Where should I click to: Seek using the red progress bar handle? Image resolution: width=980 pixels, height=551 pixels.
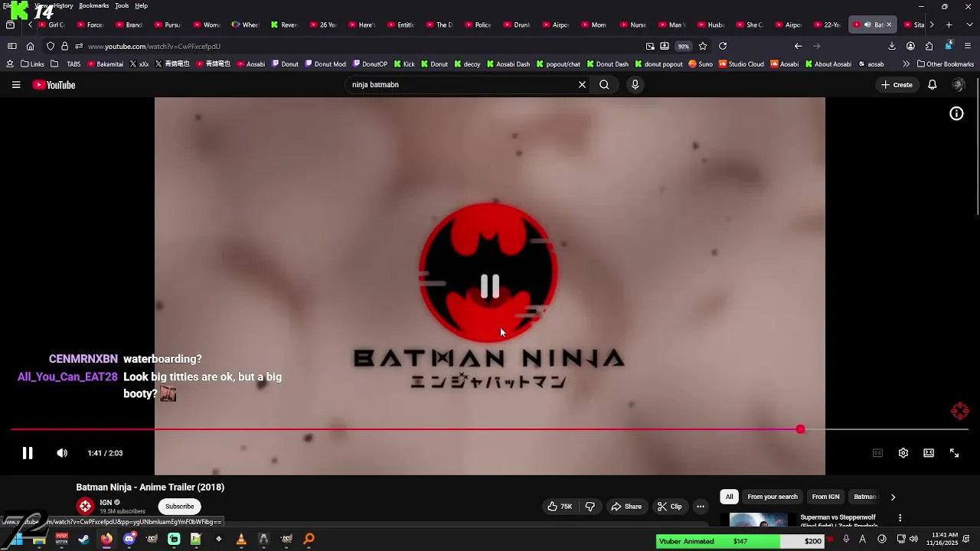800,429
